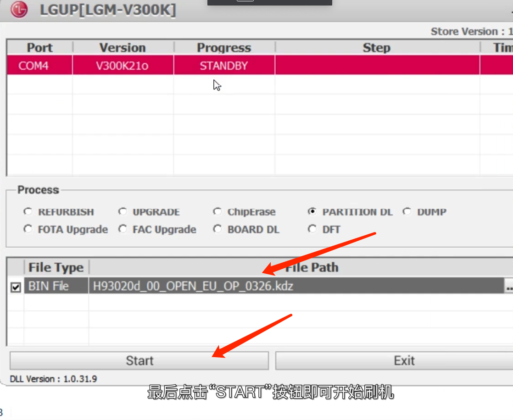Screen dimensions: 513x420
Task: Click the Port column header
Action: [x=39, y=48]
